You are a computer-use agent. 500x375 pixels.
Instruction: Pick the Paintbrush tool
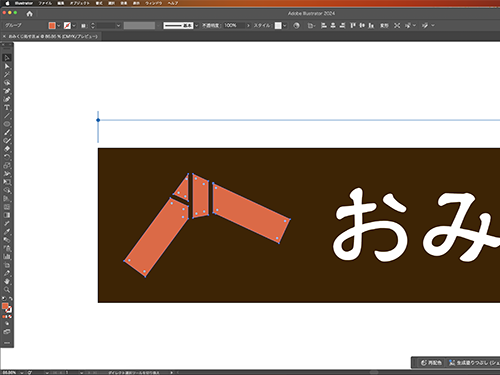click(7, 132)
